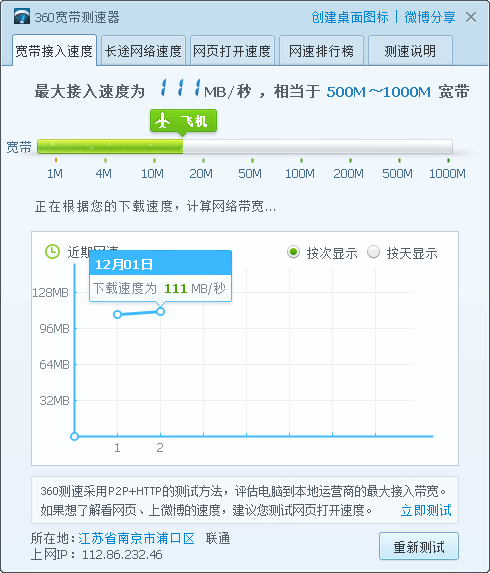Screen dimensions: 490x573
Task: Click the 200M scale label
Action: [349, 173]
